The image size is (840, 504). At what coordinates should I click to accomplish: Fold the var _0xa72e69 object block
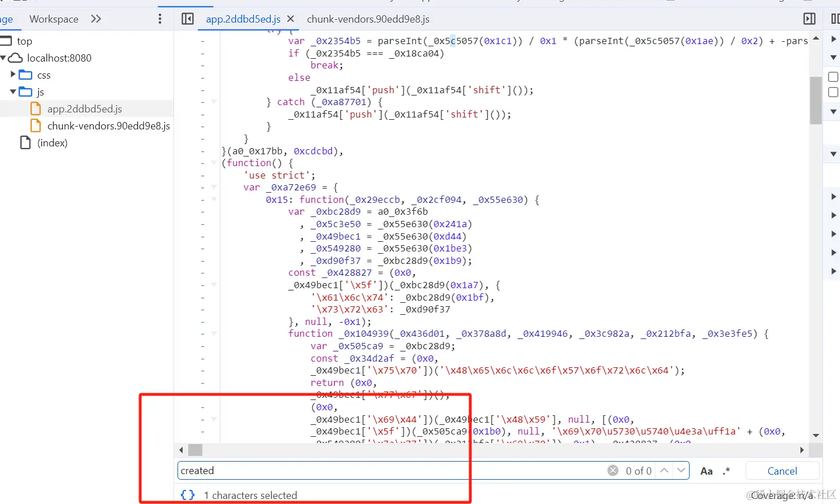(214, 187)
